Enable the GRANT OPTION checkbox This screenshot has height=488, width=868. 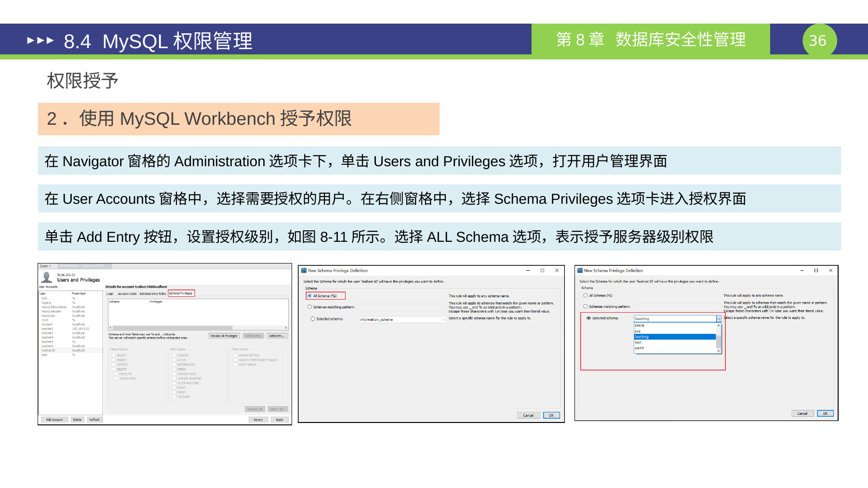pos(235,356)
